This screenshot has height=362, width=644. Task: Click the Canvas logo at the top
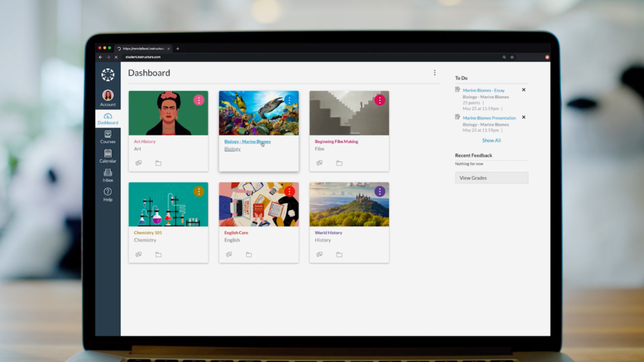coord(107,74)
